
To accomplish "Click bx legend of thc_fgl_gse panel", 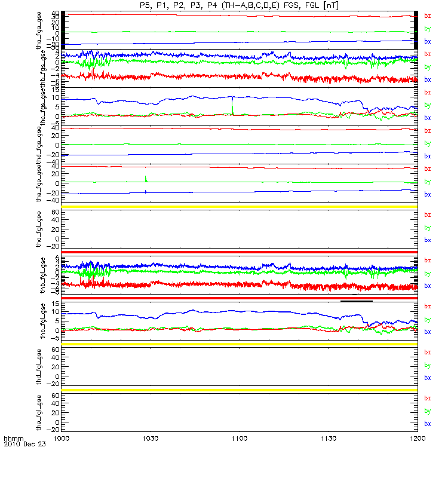I will pos(428,332).
